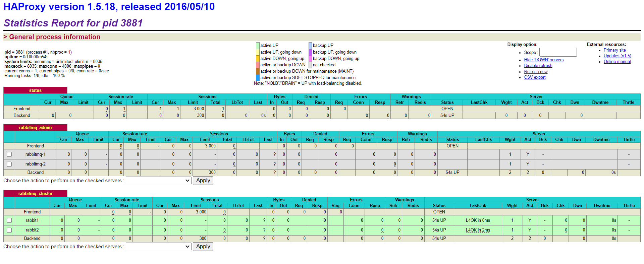Tick the checkbox for server rabbitmq-2
Screen dimensions: 644x264
[9, 164]
